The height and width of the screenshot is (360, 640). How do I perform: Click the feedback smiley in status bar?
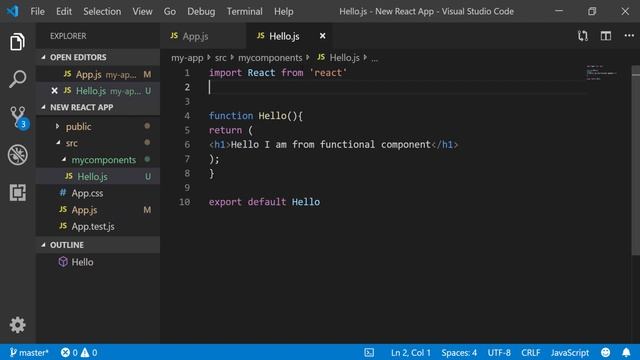pyautogui.click(x=606, y=352)
